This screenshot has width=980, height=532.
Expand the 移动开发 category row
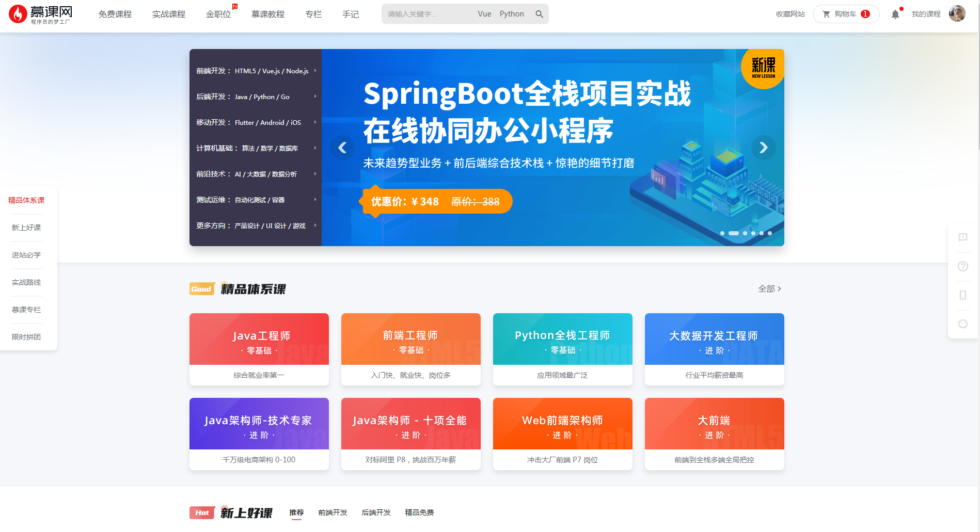point(256,122)
